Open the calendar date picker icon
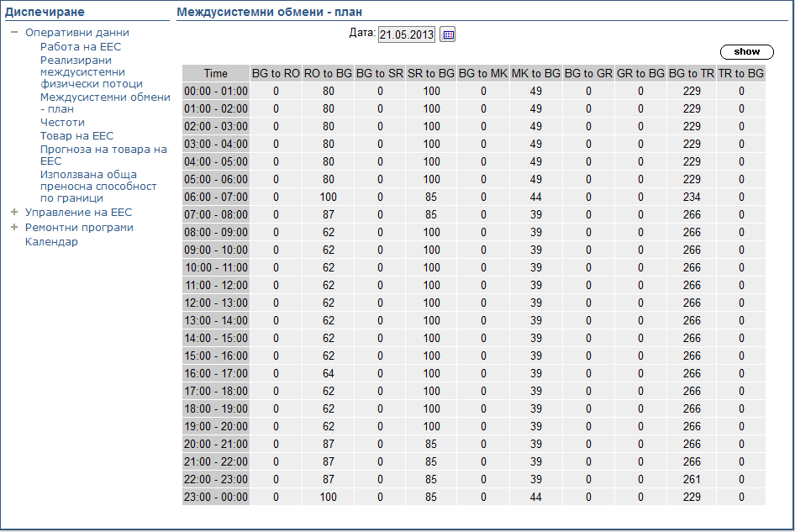The height and width of the screenshot is (532, 795). pos(448,34)
